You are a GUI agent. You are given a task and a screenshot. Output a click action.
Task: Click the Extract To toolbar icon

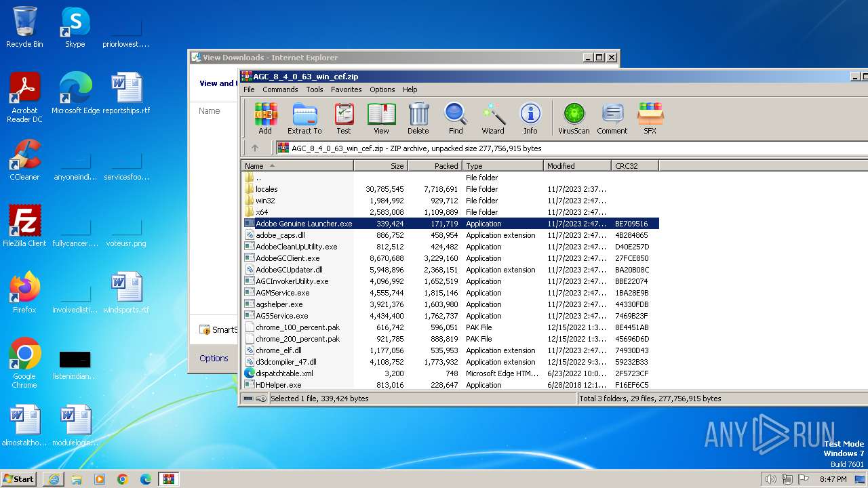[304, 118]
